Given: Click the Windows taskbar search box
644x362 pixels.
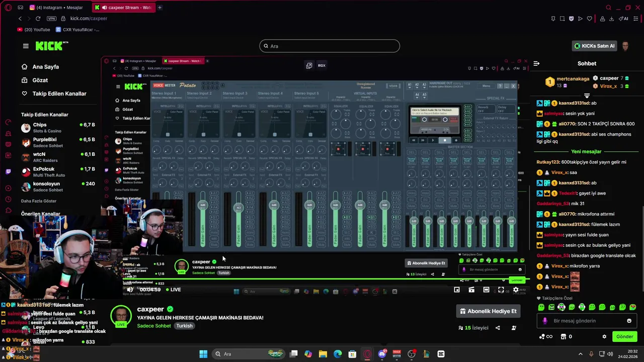Looking at the screenshot, I should pos(249,354).
